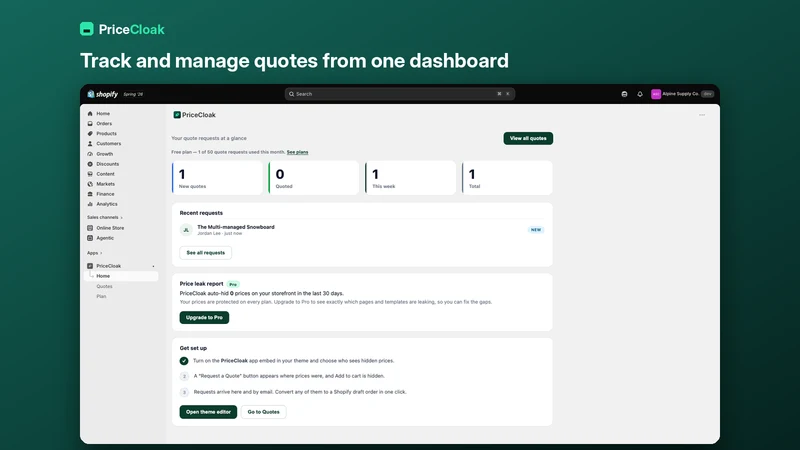This screenshot has width=800, height=450.
Task: Click the Finance bank icon
Action: [x=90, y=194]
